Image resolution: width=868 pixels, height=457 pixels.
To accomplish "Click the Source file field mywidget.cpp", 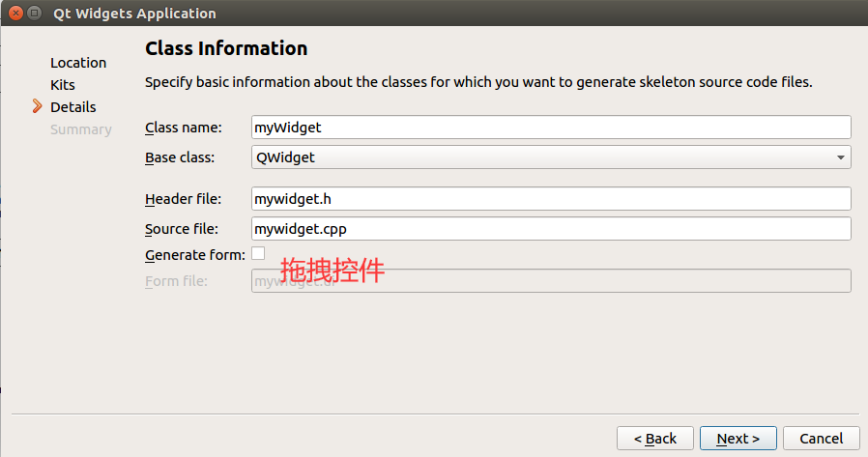I will tap(551, 228).
